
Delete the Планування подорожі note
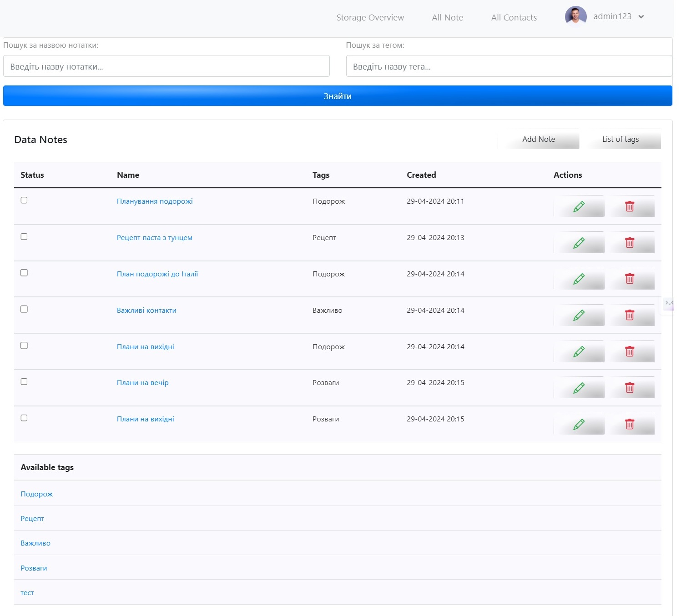tap(630, 206)
